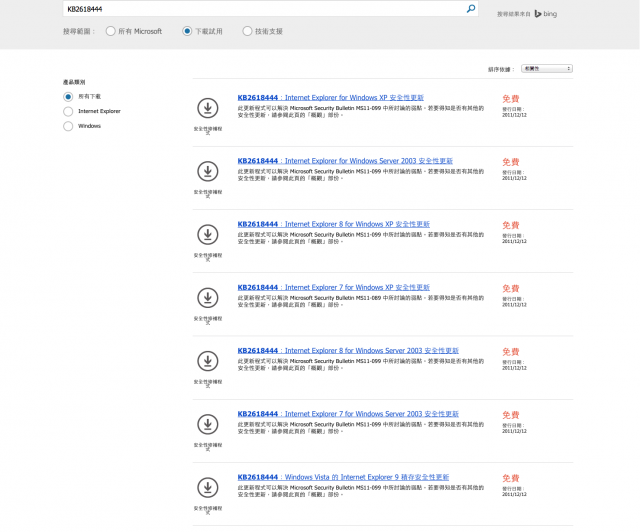Select the 技術支援 search scope radio
This screenshot has height=532, width=640.
[247, 31]
